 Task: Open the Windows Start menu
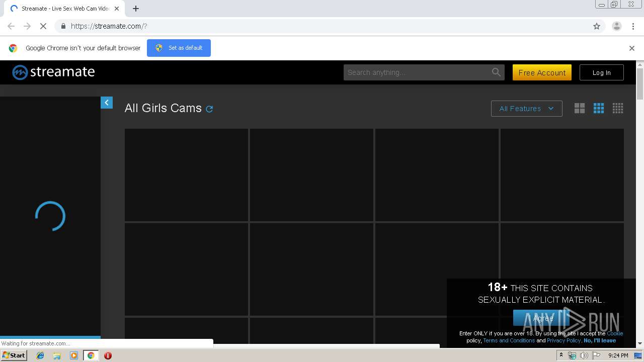pos(14,355)
